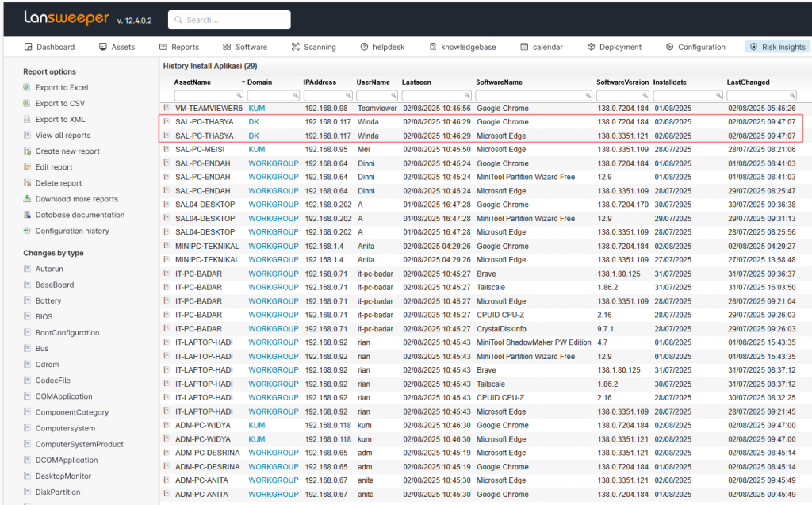The image size is (812, 505).
Task: Open the Computersystem changes link
Action: pos(65,428)
